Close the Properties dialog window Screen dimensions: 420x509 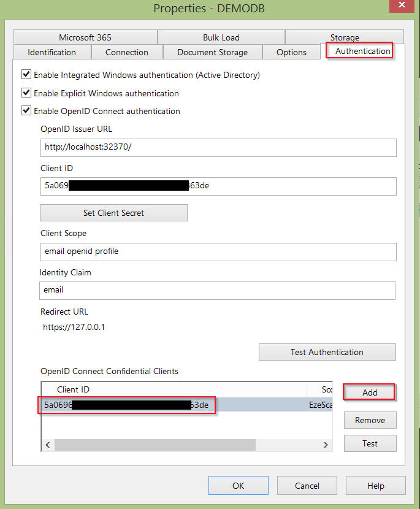[401, 7]
